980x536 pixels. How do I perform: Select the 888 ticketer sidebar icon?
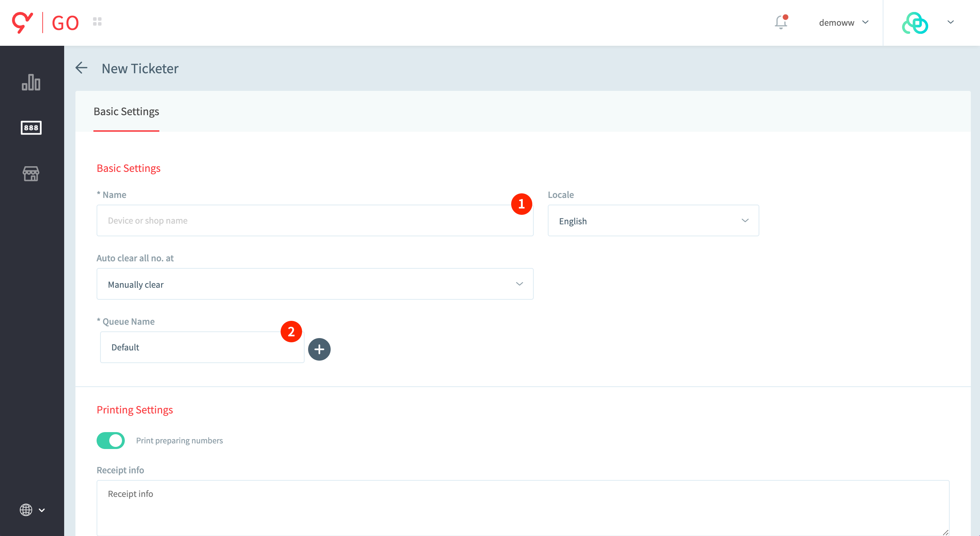coord(31,128)
